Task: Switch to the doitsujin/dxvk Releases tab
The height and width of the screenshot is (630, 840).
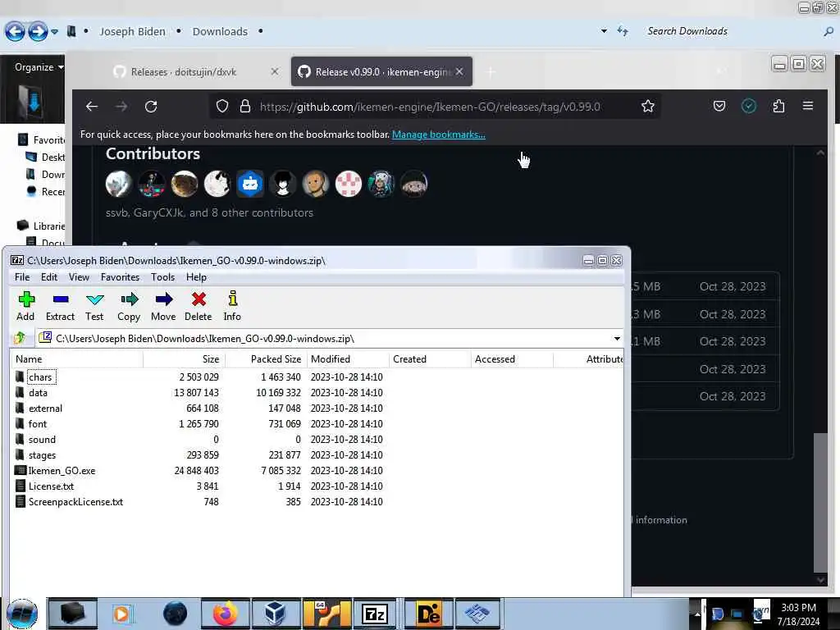Action: point(183,72)
